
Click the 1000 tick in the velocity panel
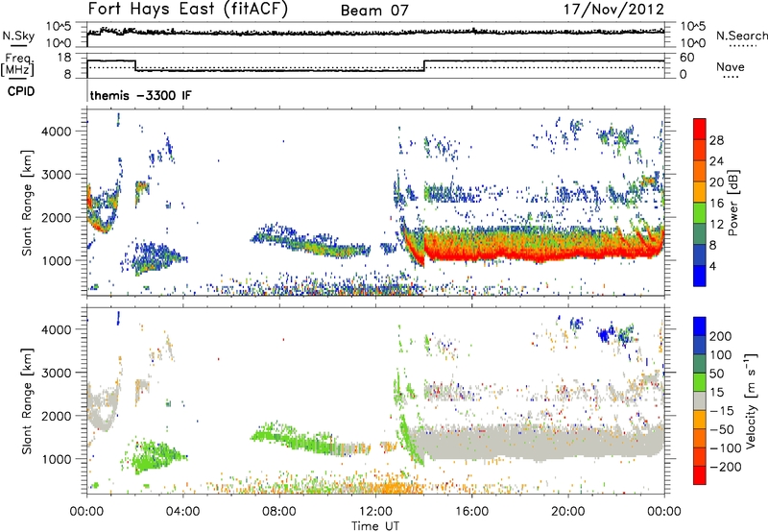pyautogui.click(x=57, y=458)
